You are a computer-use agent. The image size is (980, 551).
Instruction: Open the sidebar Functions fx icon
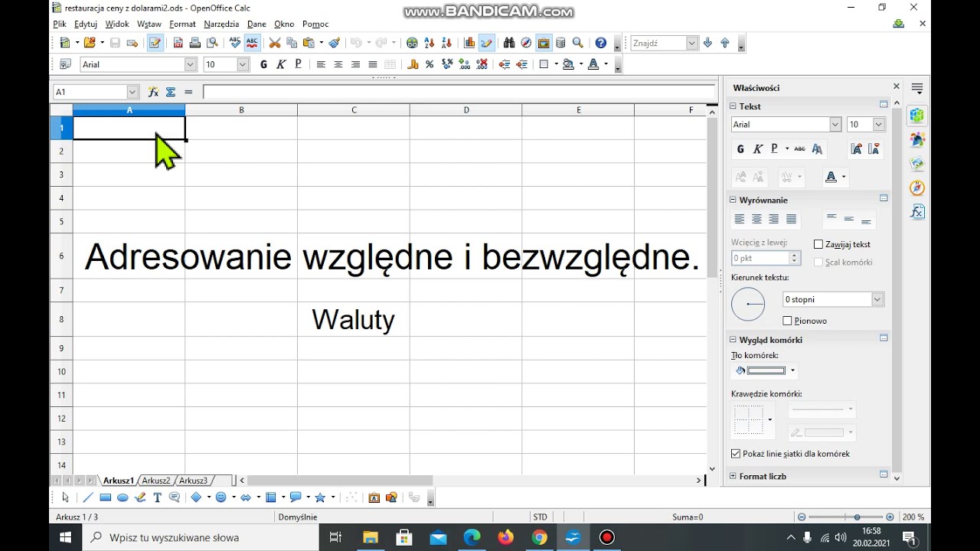click(917, 211)
